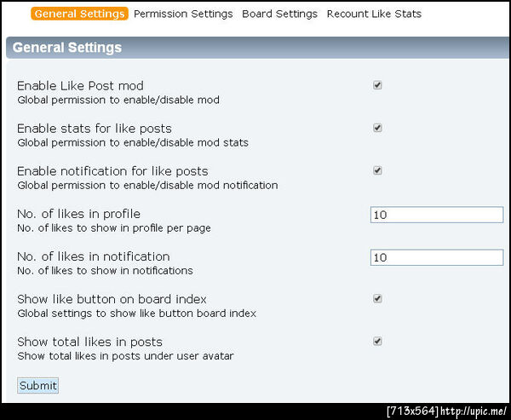This screenshot has width=511, height=420.
Task: Open the General Settings tab
Action: [x=79, y=14]
